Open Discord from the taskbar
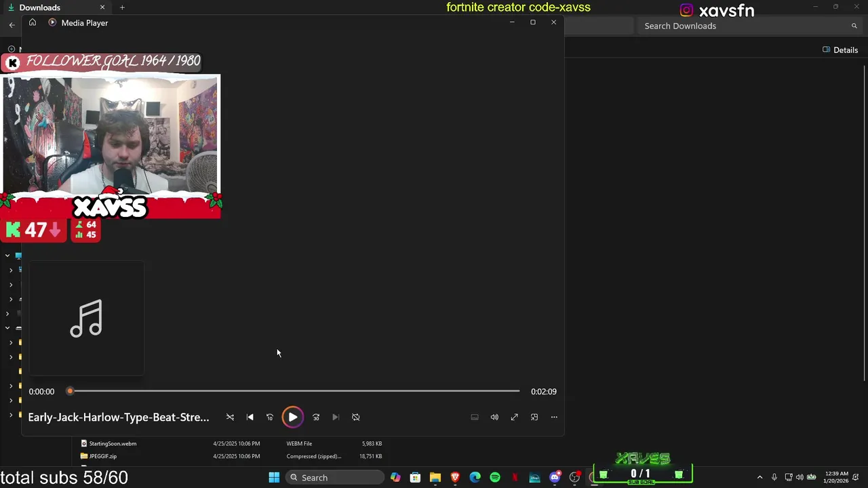Screen dimensions: 868x488 (x=555, y=478)
